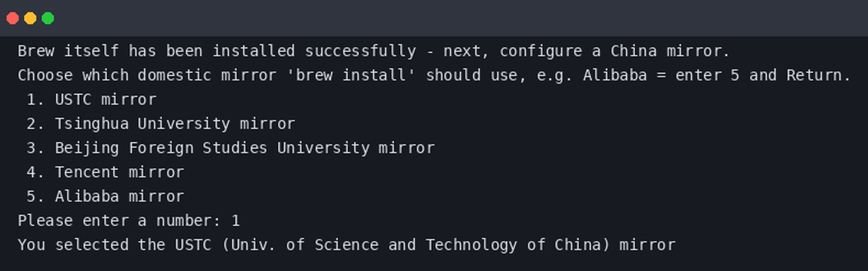868x271 pixels.
Task: Click the red close window button
Action: coord(13,18)
